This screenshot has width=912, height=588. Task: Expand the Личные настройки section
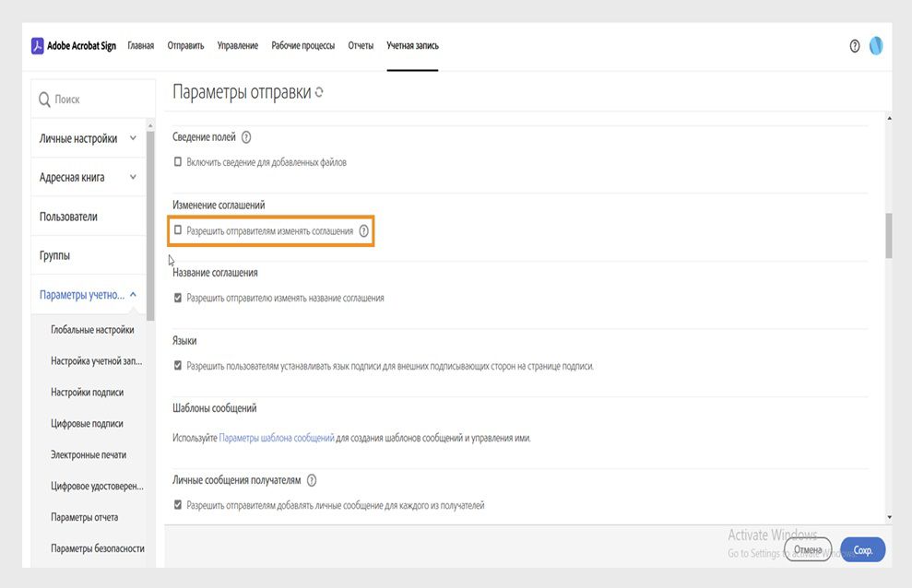pyautogui.click(x=133, y=138)
